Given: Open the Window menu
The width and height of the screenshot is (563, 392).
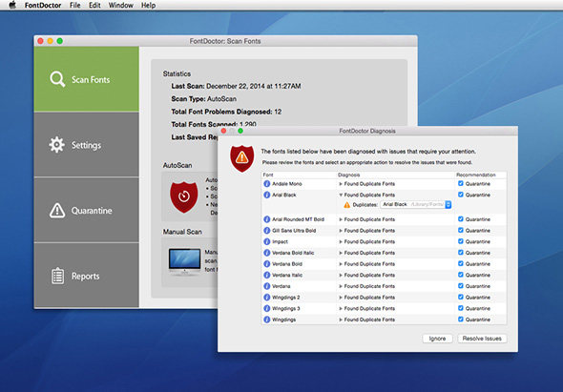Looking at the screenshot, I should [x=120, y=5].
